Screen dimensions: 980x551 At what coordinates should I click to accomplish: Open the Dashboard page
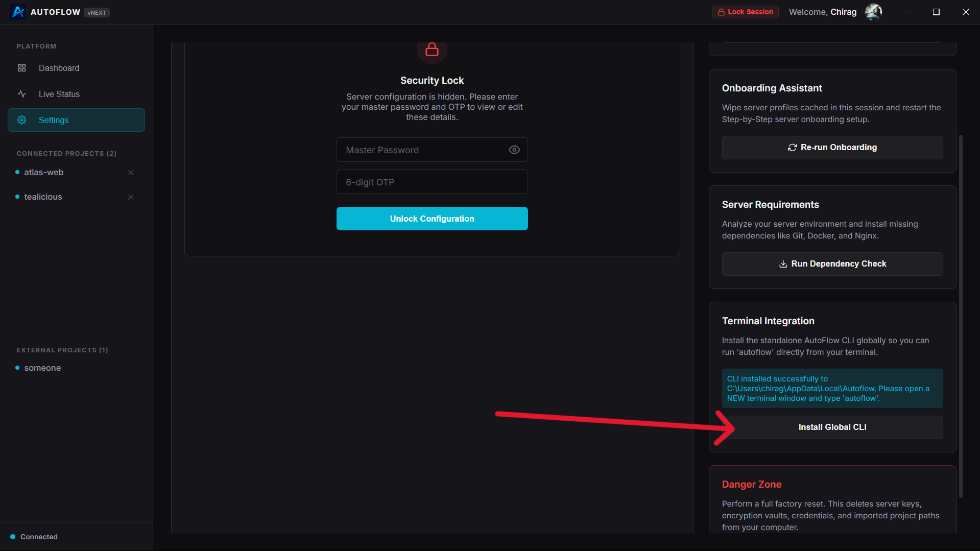pyautogui.click(x=76, y=68)
